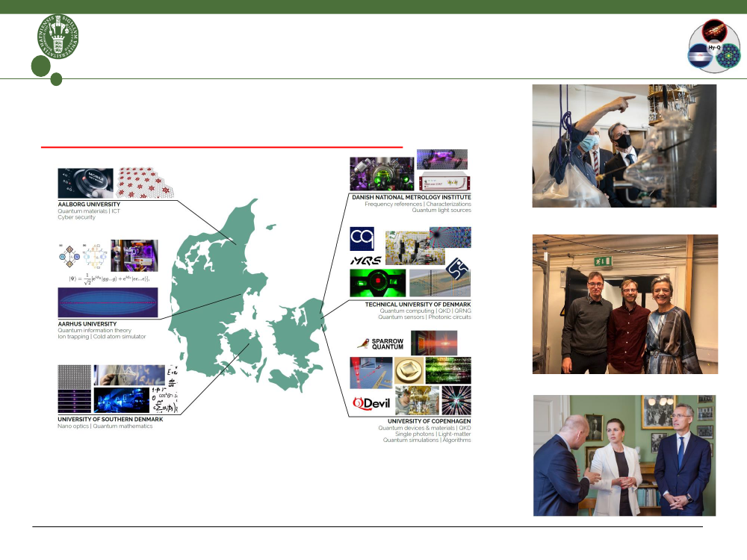Click the red rack-mounted laser instrument image
Image resolution: width=747 pixels, height=560 pixels.
click(x=445, y=183)
